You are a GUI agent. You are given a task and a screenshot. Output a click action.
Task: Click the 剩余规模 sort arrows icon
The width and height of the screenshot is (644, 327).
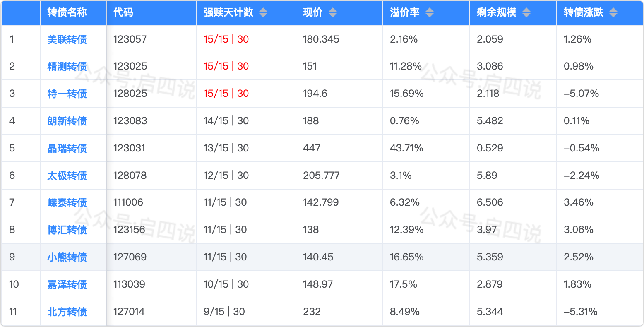(x=526, y=13)
